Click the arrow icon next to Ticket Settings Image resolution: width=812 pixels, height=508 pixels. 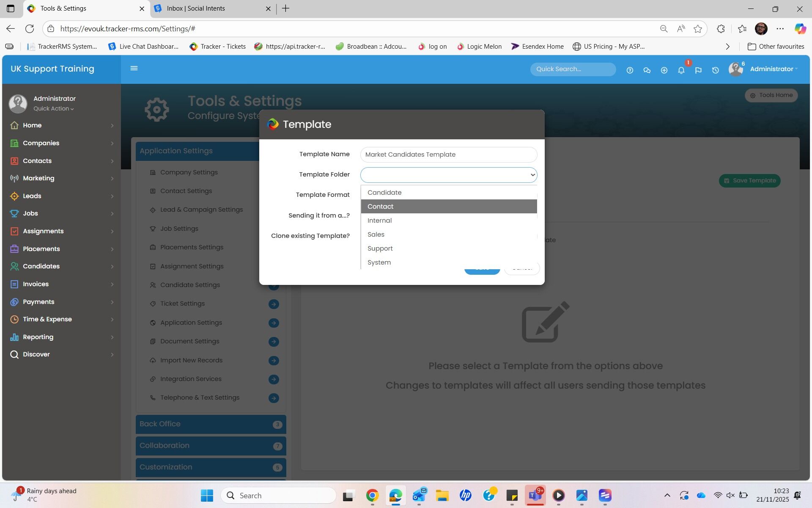pyautogui.click(x=274, y=304)
